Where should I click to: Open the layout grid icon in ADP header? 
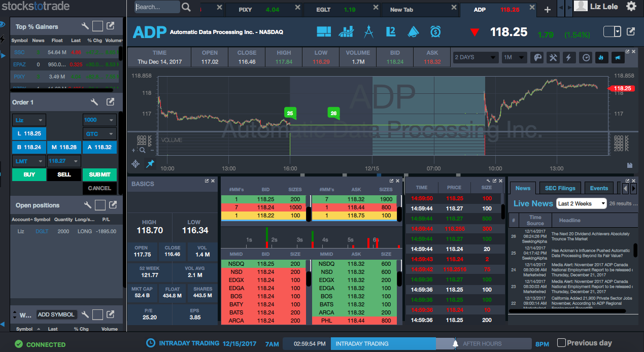[324, 32]
